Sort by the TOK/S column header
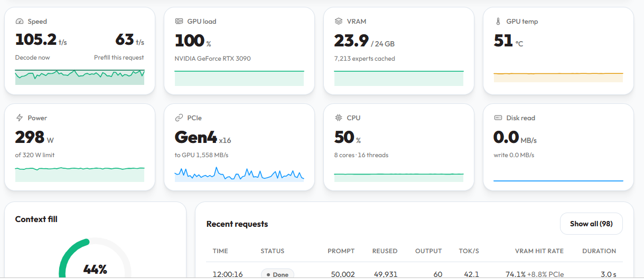 469,251
